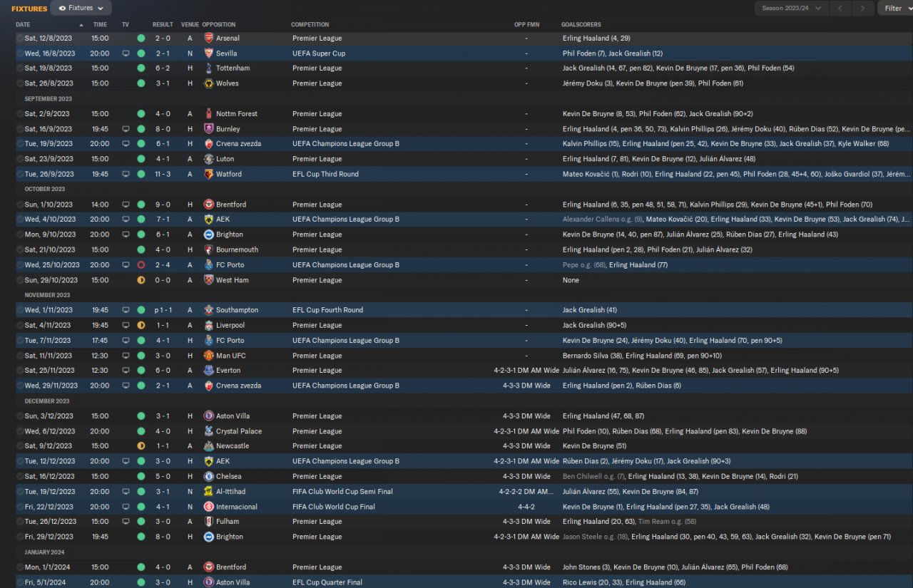913x588 pixels.
Task: Expand the Season 2023/24 selector
Action: pyautogui.click(x=791, y=9)
